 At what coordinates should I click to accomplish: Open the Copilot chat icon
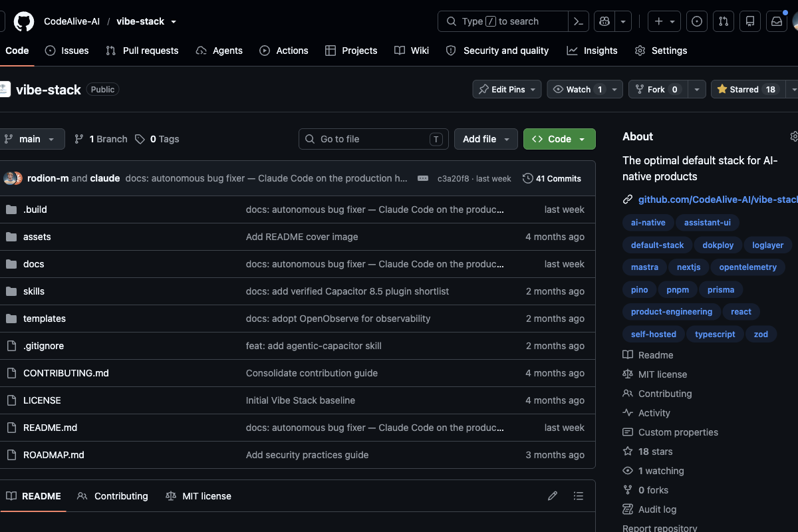(604, 21)
